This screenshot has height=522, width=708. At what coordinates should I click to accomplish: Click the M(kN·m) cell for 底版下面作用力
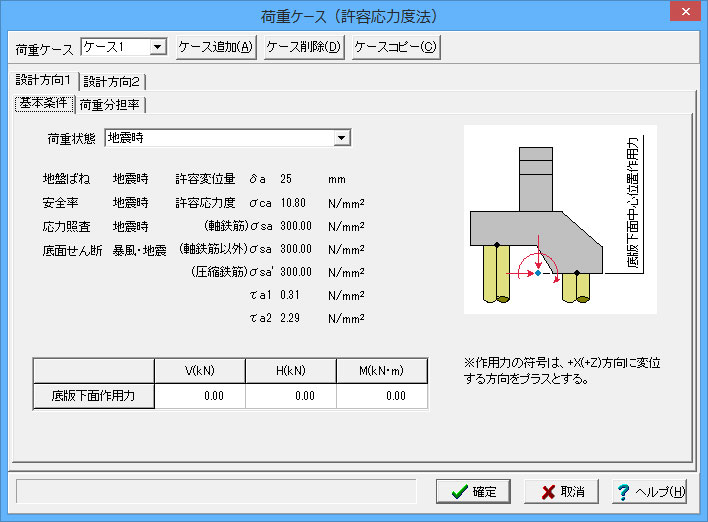[x=382, y=396]
